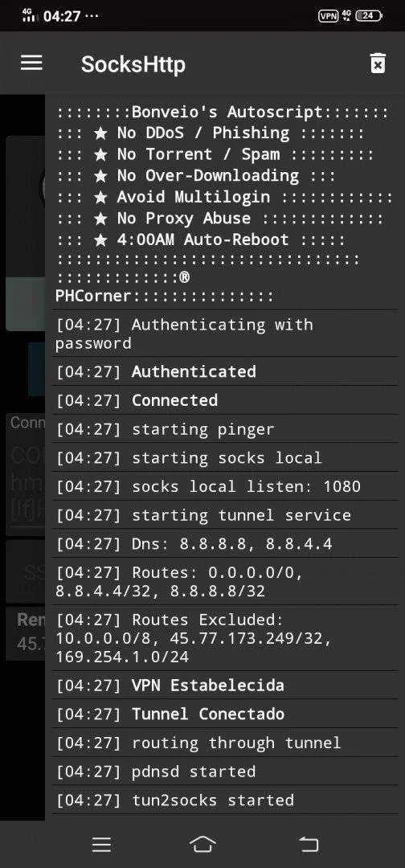Select the 'Connected' log entry
The image size is (405, 868).
225,400
